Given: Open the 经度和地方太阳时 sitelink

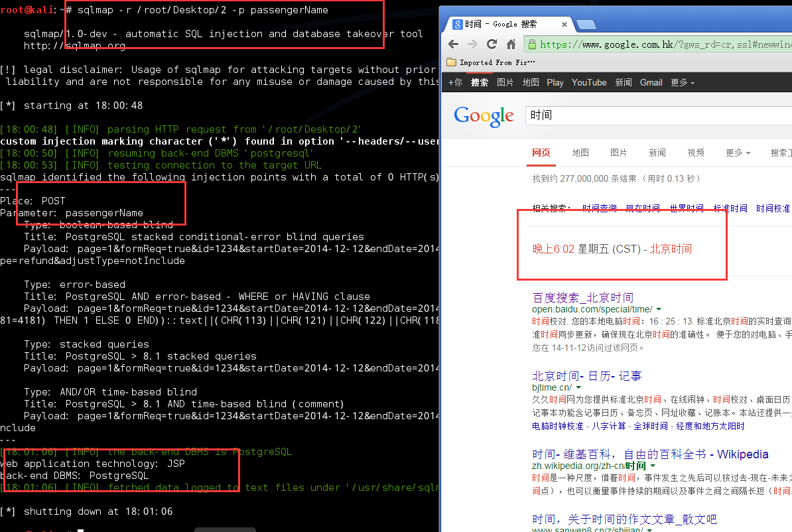Looking at the screenshot, I should 710,426.
